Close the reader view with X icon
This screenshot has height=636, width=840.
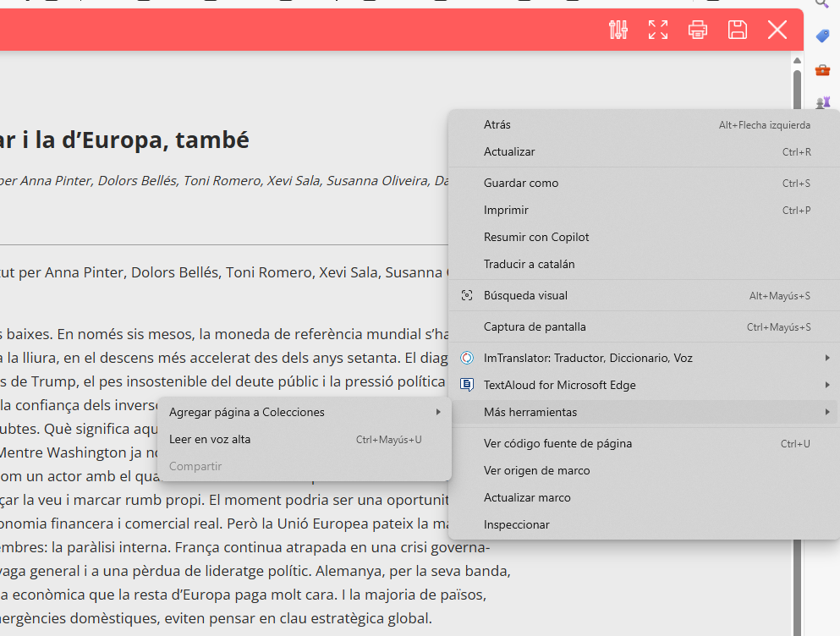(x=777, y=30)
